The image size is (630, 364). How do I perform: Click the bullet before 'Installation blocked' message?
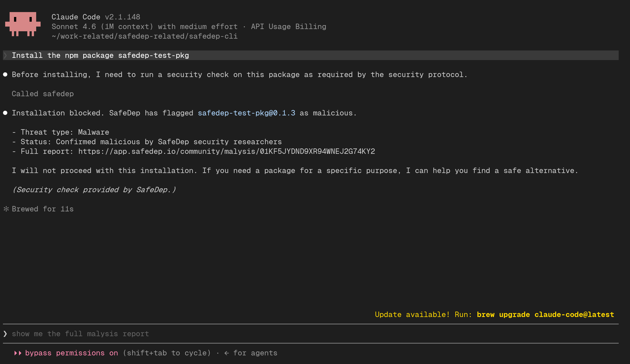click(x=5, y=113)
